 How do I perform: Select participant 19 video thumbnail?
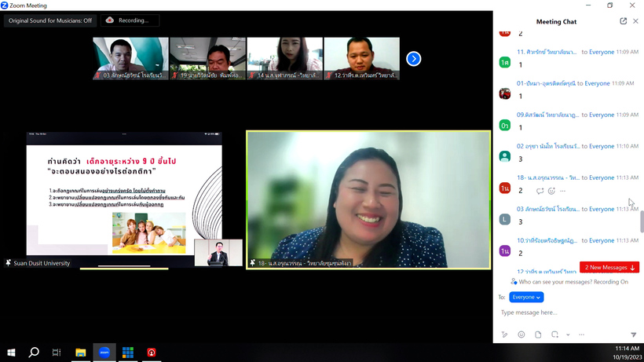coord(208,58)
